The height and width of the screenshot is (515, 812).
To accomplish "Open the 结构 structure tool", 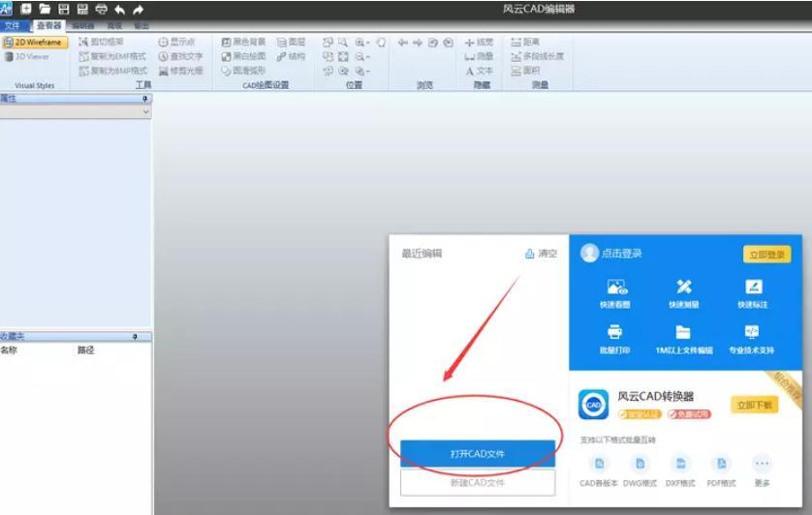I will (x=291, y=56).
